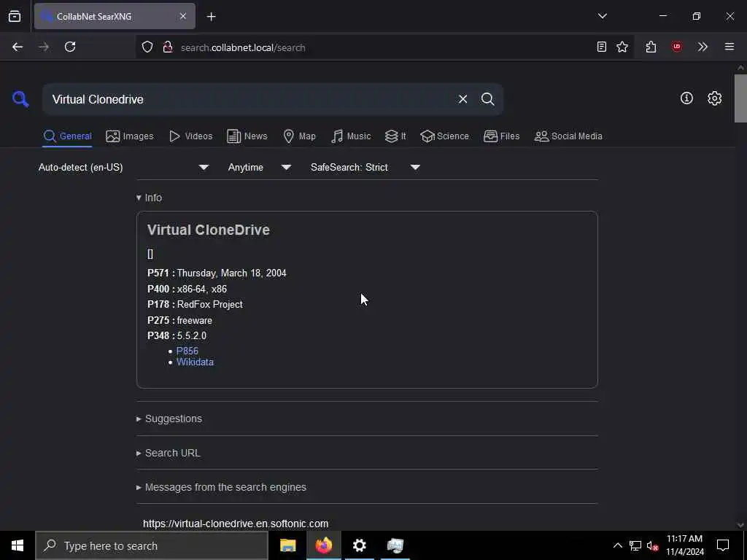Switch to Music category tab
Image resolution: width=747 pixels, height=560 pixels.
point(351,136)
